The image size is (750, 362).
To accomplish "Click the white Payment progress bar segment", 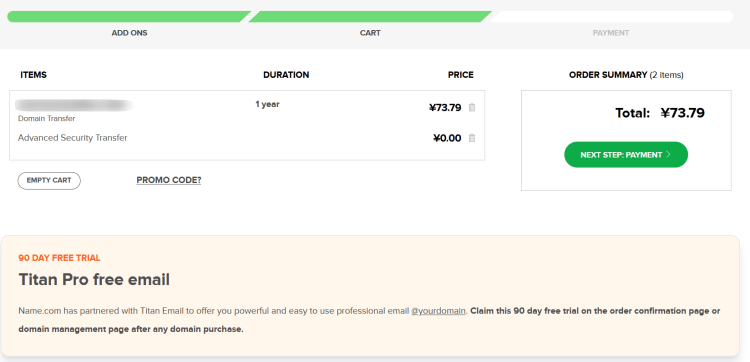I will (x=611, y=17).
